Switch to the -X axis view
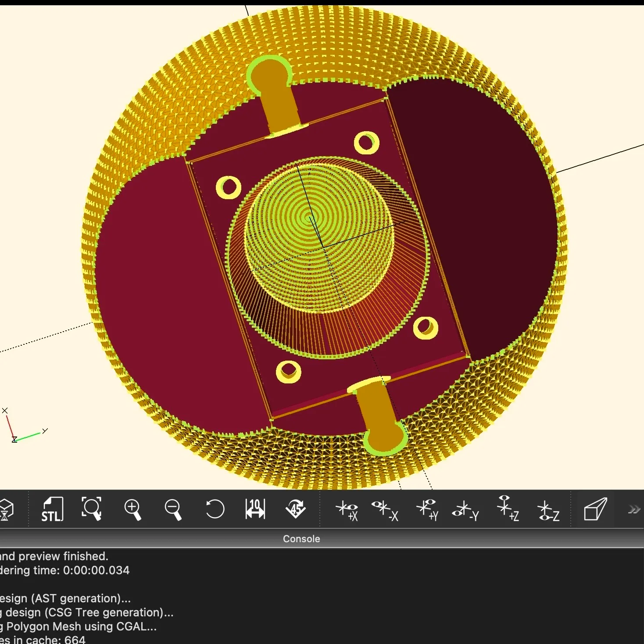 click(x=385, y=510)
